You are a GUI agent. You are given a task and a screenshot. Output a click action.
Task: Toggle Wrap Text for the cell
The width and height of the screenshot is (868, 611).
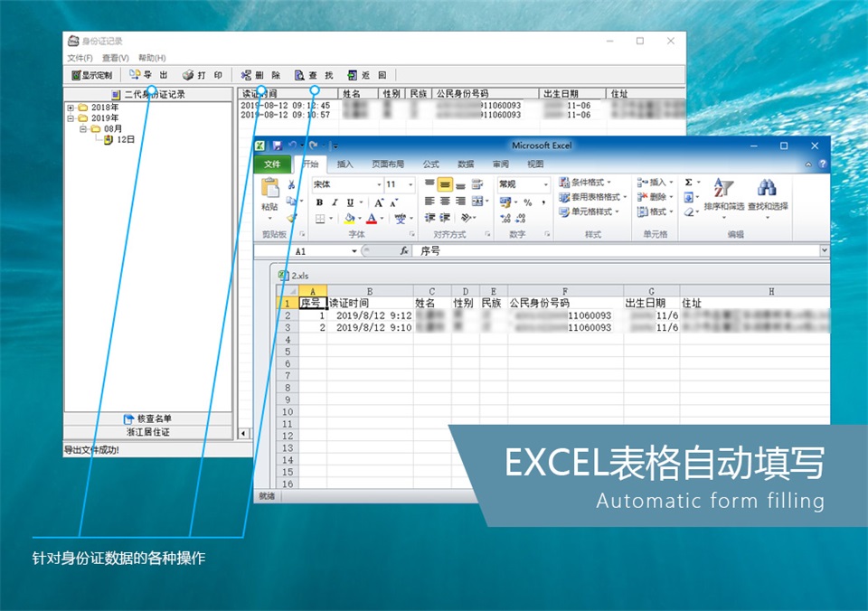point(477,183)
